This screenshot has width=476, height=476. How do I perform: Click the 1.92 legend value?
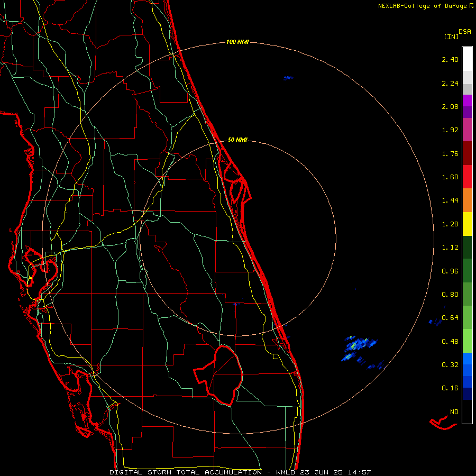[450, 130]
